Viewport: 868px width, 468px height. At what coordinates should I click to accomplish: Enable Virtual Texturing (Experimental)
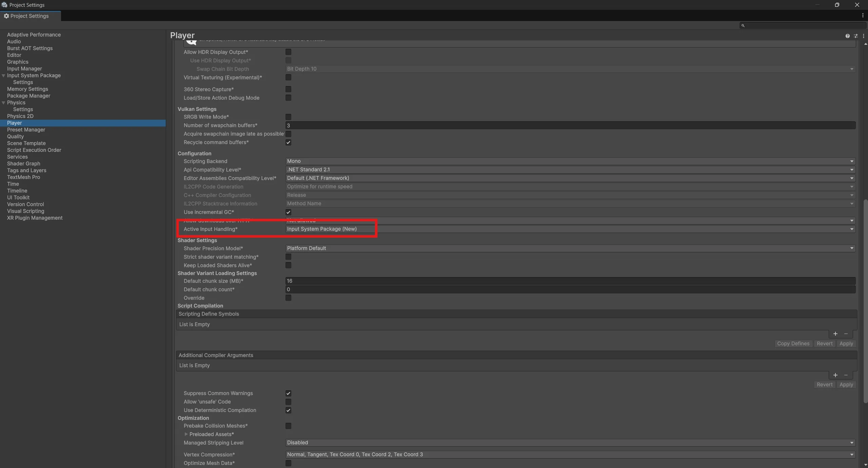[288, 77]
